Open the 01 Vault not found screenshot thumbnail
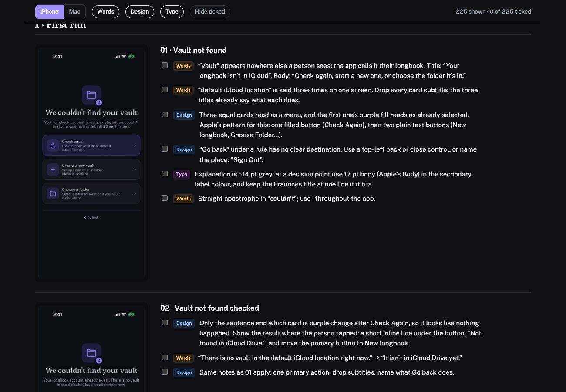The width and height of the screenshot is (566, 392). click(91, 163)
